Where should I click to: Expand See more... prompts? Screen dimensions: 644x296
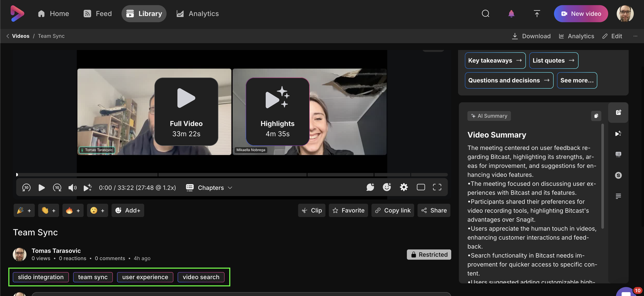tap(577, 80)
